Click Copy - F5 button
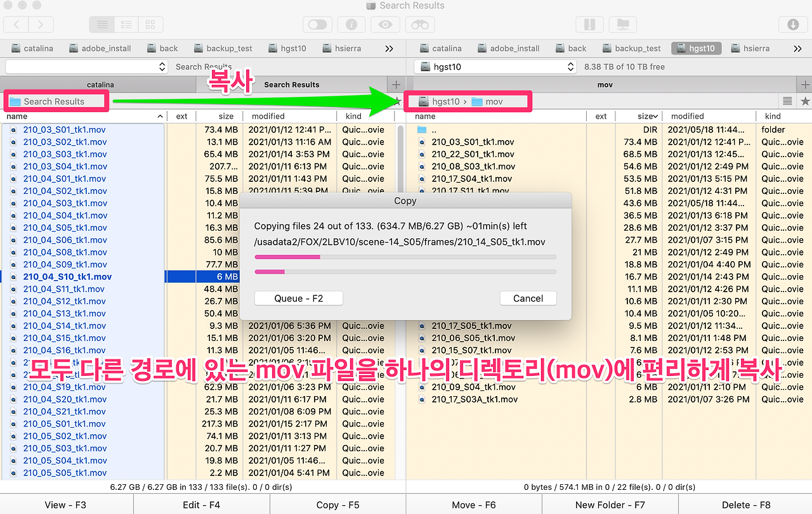Image resolution: width=812 pixels, height=514 pixels. pyautogui.click(x=337, y=504)
